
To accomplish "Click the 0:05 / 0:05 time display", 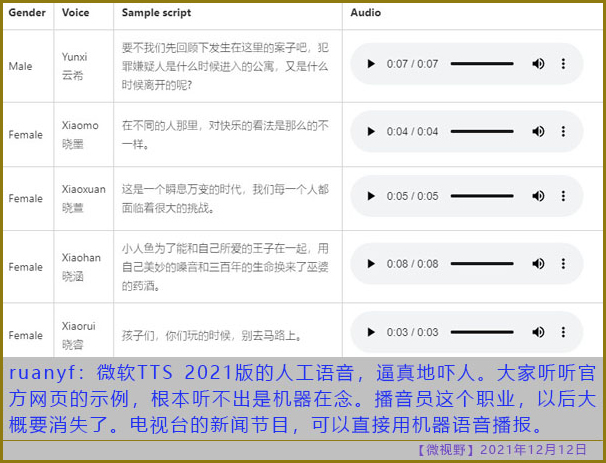I will 412,196.
